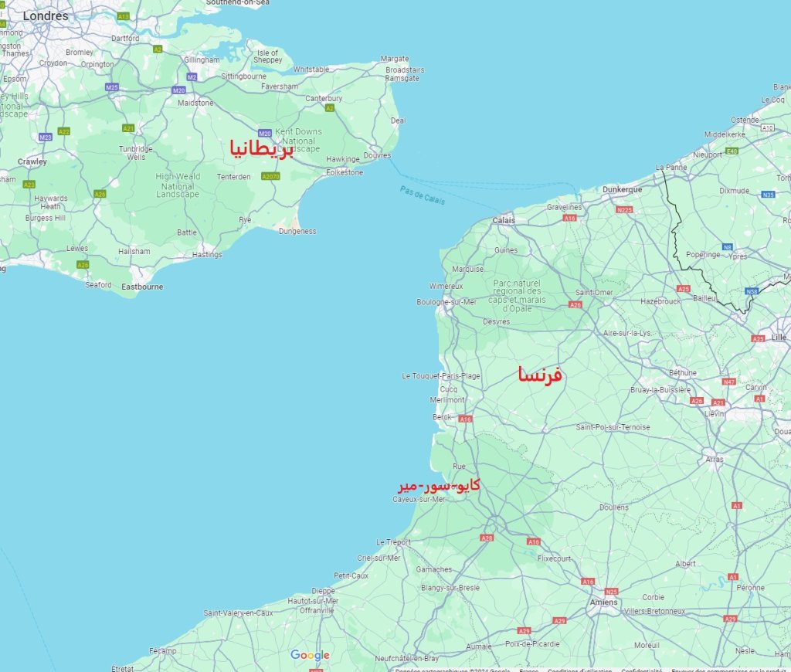The height and width of the screenshot is (672, 791).
Task: Click the N58 road shield
Action: (752, 291)
